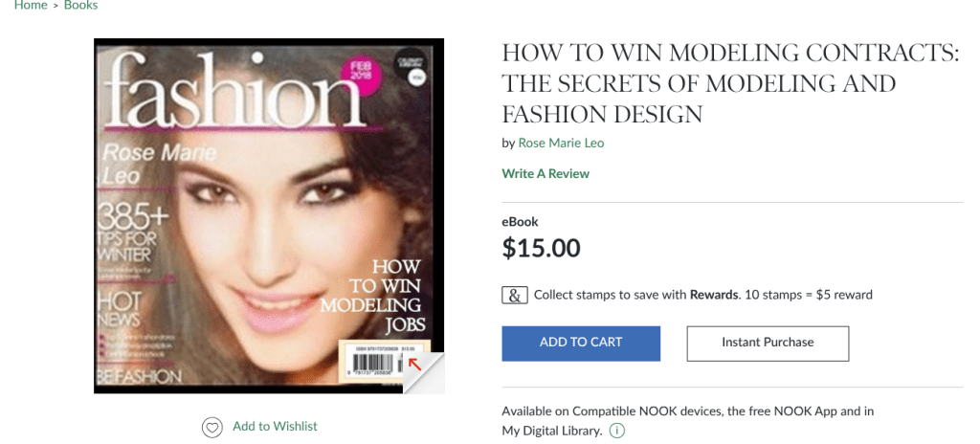The image size is (980, 444).
Task: Open the fashion magazine cover image
Action: click(269, 216)
